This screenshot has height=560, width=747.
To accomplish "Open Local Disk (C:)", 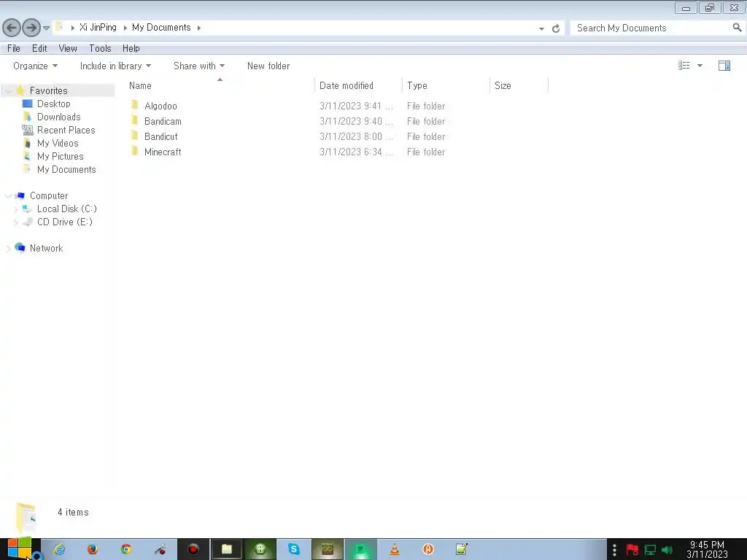I will click(67, 209).
